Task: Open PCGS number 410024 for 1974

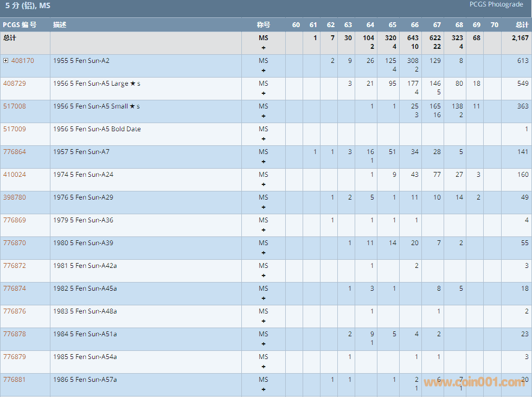Action: (x=14, y=175)
